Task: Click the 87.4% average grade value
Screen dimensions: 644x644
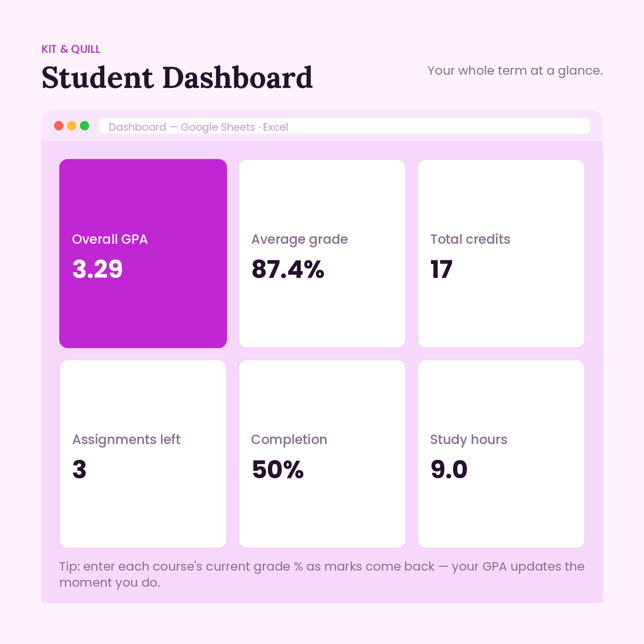Action: click(x=288, y=269)
